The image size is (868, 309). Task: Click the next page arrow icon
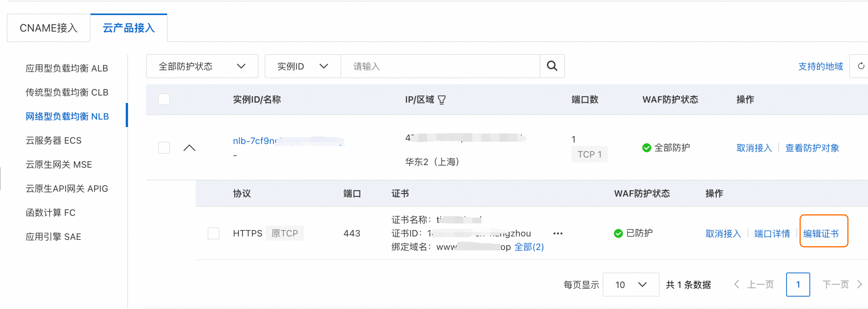tap(860, 284)
